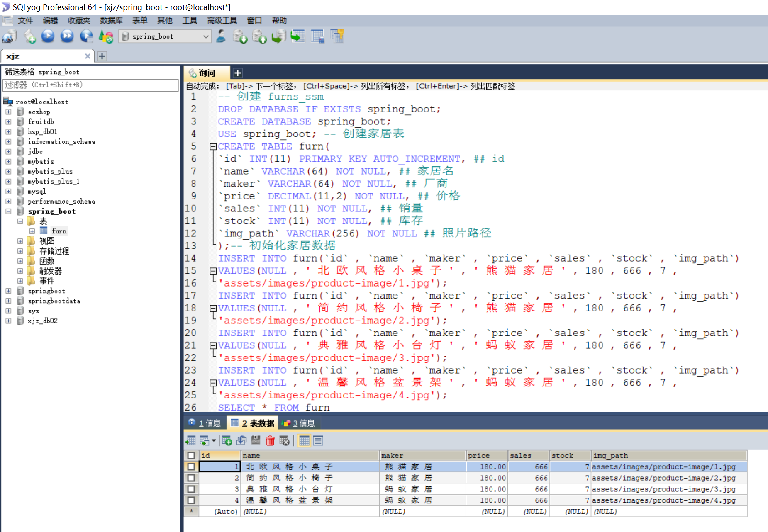768x532 pixels.
Task: Click the new query editor icon
Action: click(x=29, y=36)
